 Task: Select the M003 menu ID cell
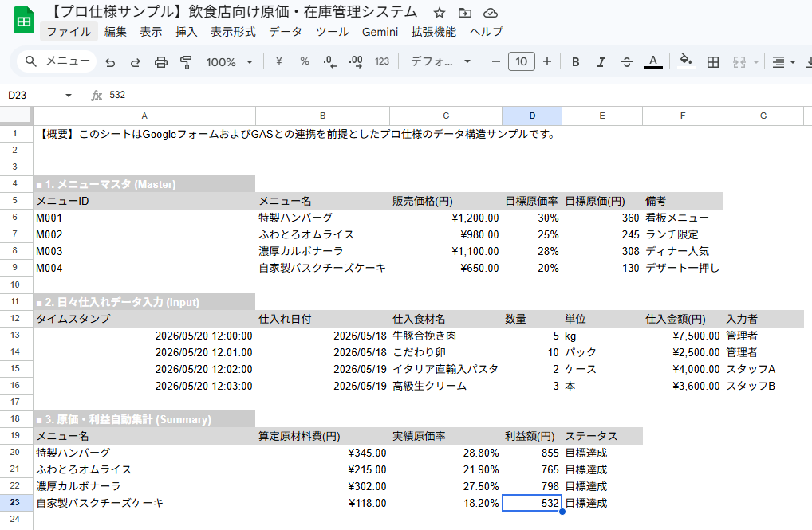coord(144,251)
